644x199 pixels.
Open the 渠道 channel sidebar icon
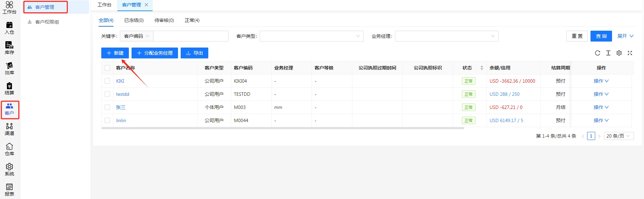(9, 129)
